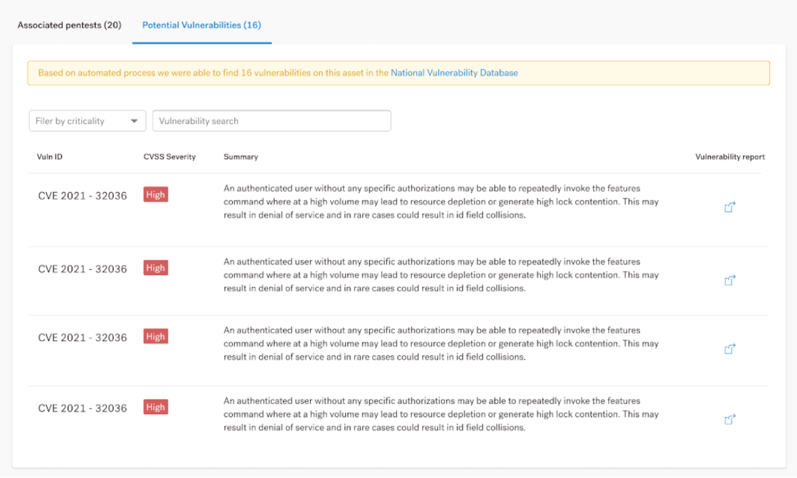Click the first row High severity badge

[156, 195]
